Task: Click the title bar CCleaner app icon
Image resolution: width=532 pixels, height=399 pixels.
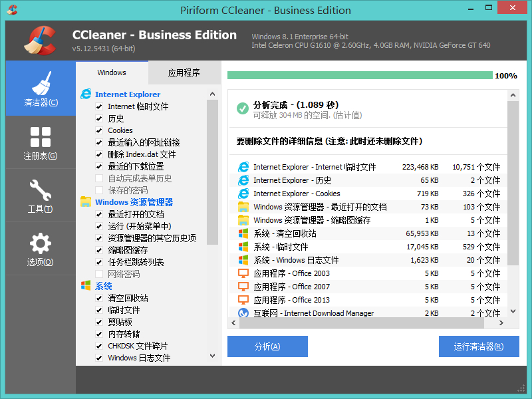Action: point(12,10)
